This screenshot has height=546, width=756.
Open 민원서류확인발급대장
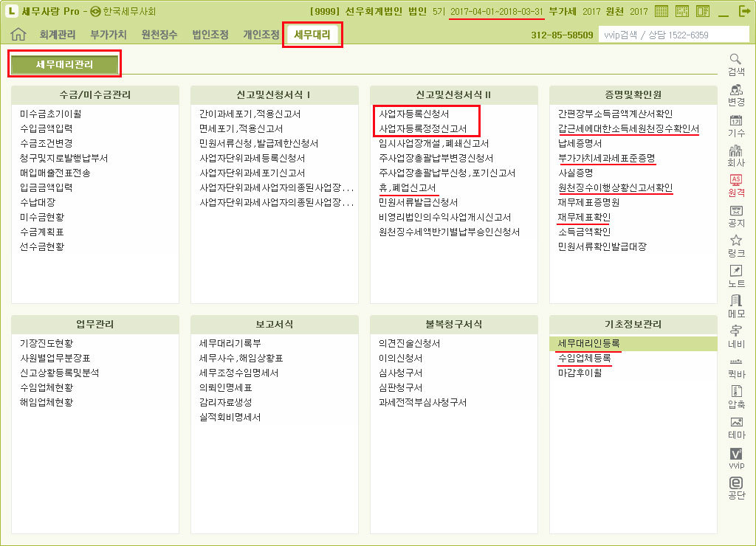(602, 246)
